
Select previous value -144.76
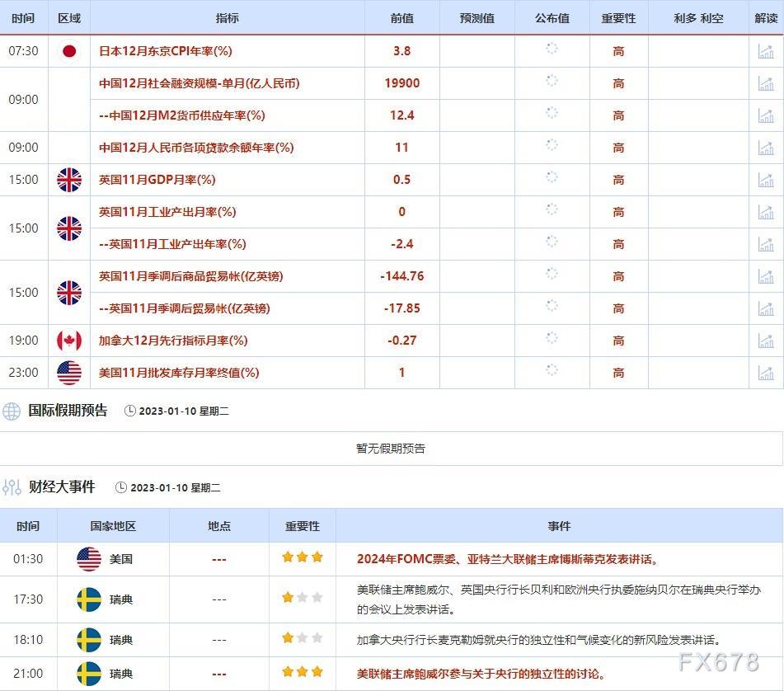[x=402, y=276]
